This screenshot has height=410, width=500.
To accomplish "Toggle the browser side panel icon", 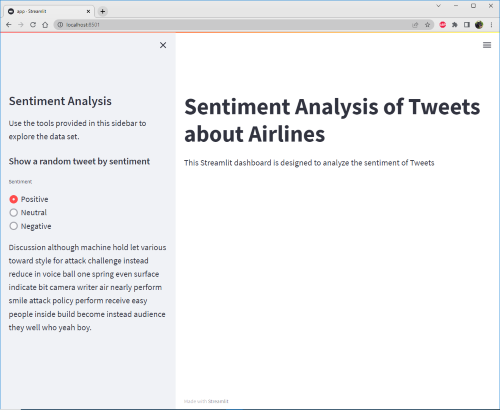I will [x=467, y=25].
